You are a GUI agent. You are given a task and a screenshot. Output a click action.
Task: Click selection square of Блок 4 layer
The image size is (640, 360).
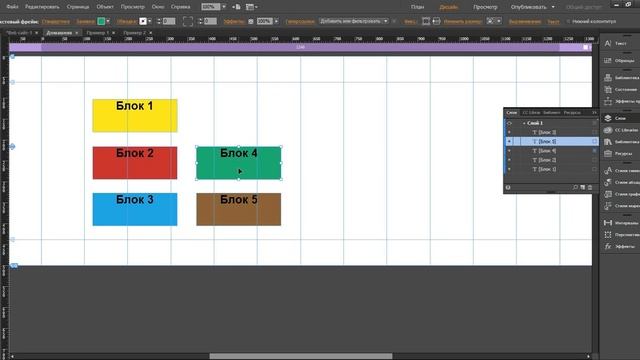tap(594, 151)
